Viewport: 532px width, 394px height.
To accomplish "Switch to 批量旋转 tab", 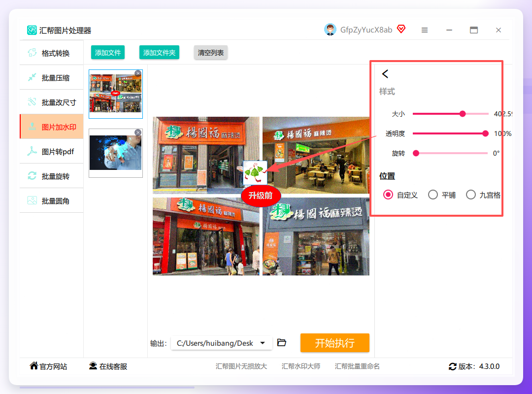I will (52, 176).
